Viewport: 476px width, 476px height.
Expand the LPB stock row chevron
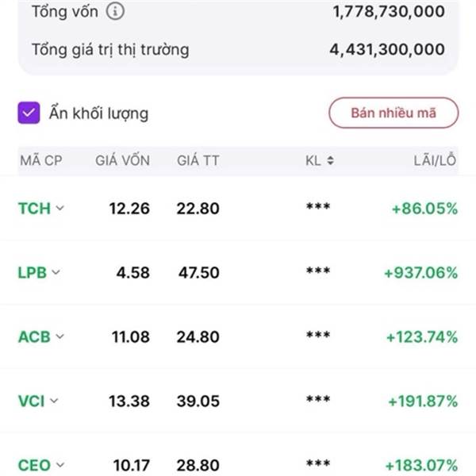point(56,273)
